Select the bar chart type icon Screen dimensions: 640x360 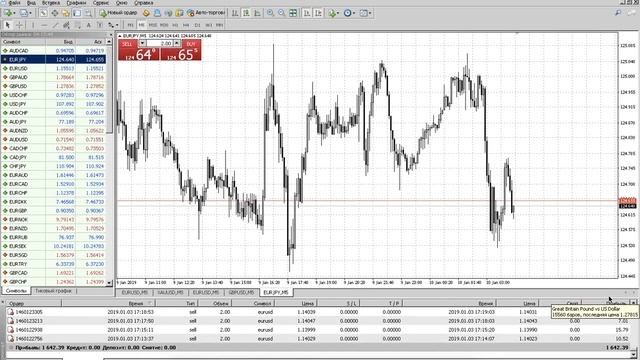(x=235, y=13)
